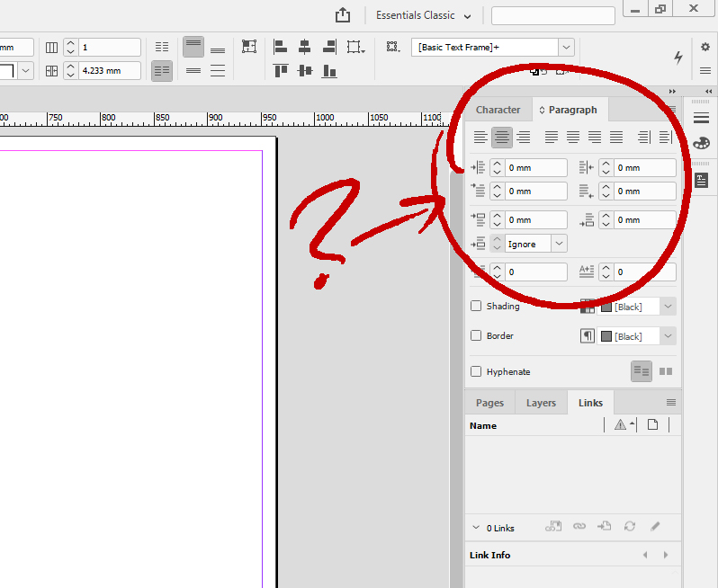The height and width of the screenshot is (588, 718).
Task: Select Justify with last line left
Action: (x=552, y=137)
